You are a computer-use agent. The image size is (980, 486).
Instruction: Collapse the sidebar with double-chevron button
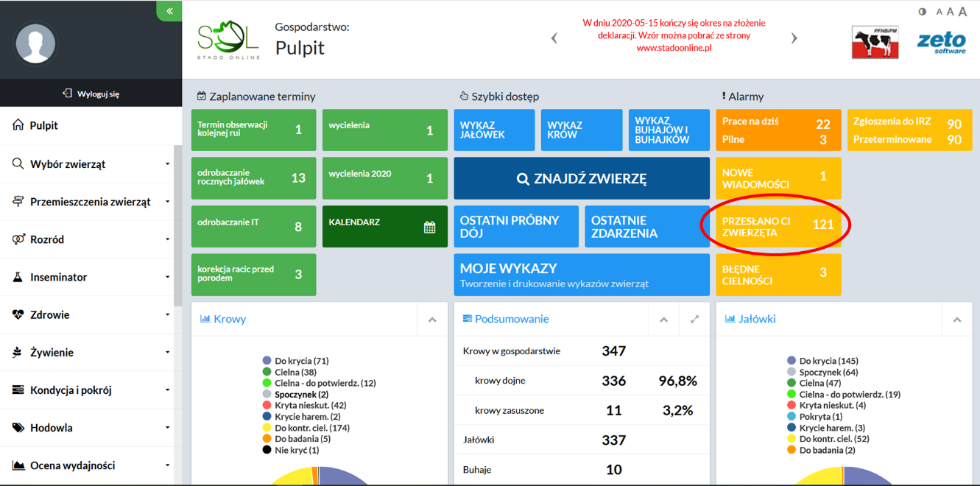(169, 11)
